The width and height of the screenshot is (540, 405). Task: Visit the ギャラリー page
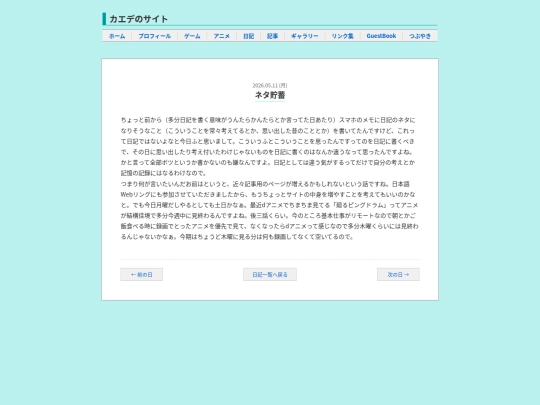(305, 36)
